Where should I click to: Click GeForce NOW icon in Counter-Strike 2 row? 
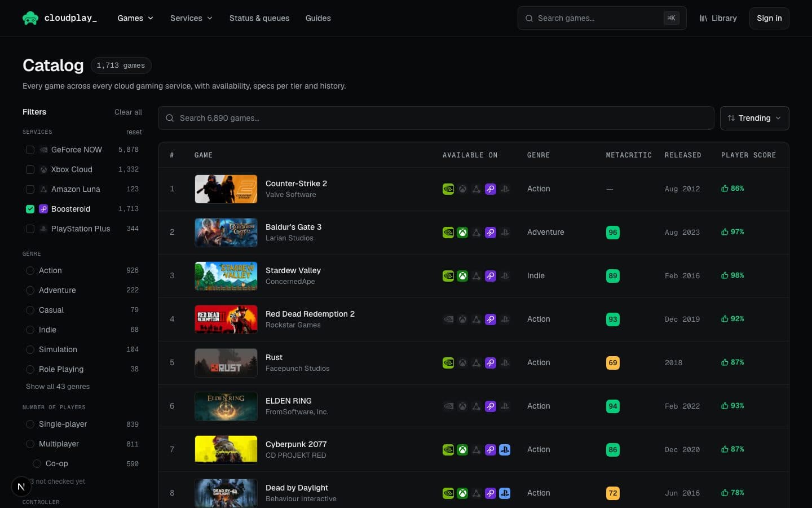(448, 189)
